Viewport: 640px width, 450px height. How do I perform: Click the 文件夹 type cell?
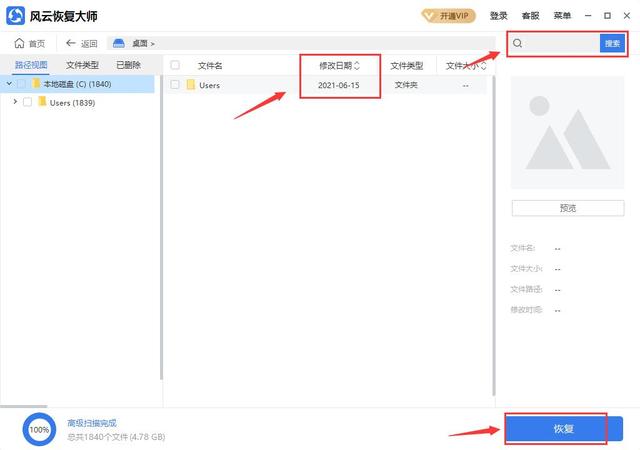[406, 85]
